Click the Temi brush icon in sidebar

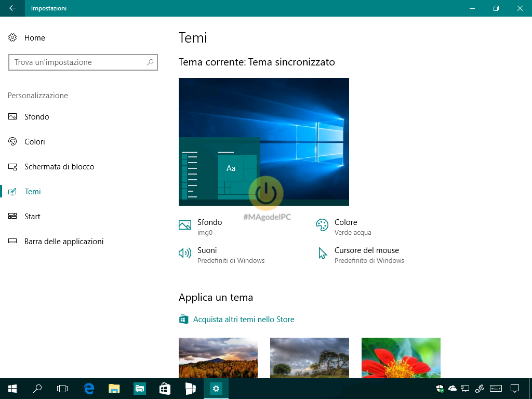point(12,192)
